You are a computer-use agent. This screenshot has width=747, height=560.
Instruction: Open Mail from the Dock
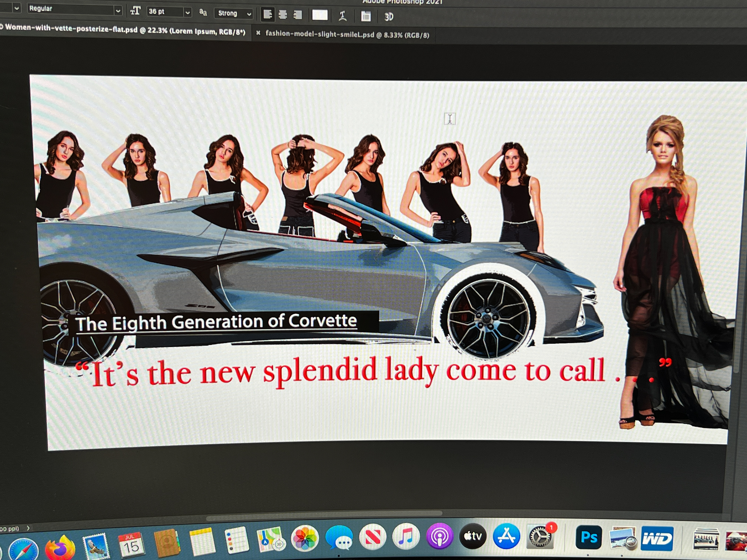coord(96,546)
